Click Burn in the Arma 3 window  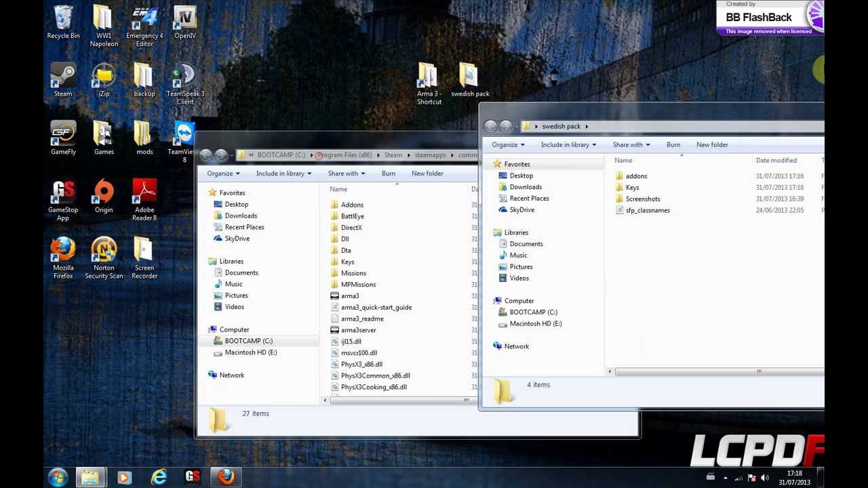388,174
